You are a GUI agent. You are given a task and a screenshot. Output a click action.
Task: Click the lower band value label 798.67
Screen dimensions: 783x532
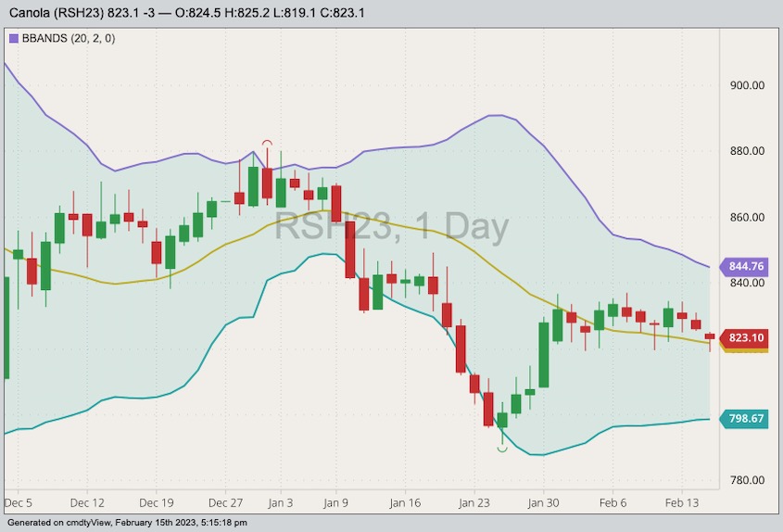744,419
